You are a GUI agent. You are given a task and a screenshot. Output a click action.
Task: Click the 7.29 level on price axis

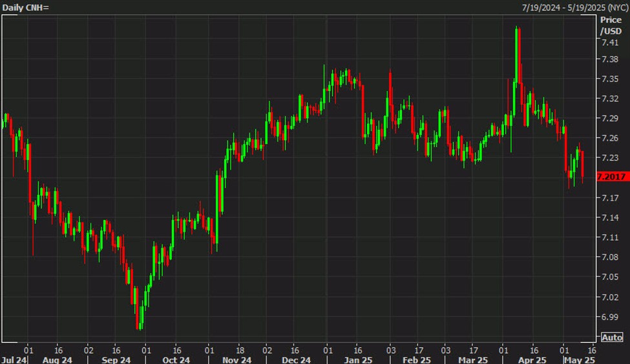611,119
